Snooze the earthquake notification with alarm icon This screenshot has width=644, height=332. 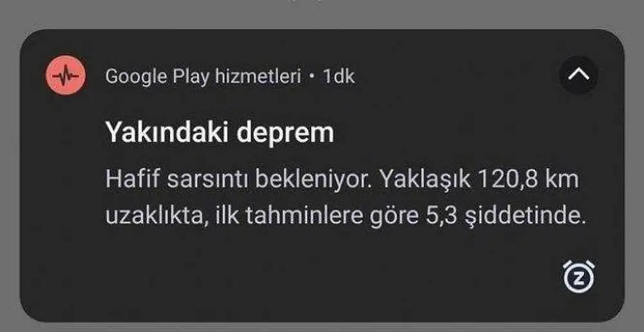pyautogui.click(x=579, y=277)
